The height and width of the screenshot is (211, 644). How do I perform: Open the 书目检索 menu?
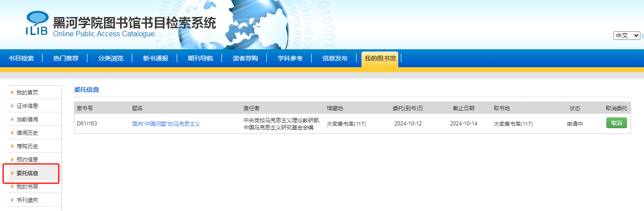click(x=21, y=59)
